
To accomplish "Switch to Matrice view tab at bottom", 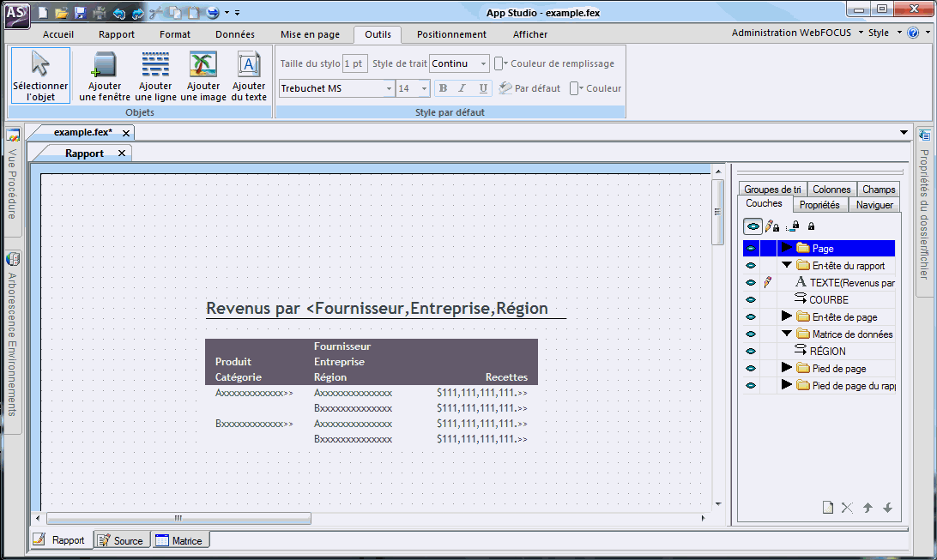I will (179, 540).
